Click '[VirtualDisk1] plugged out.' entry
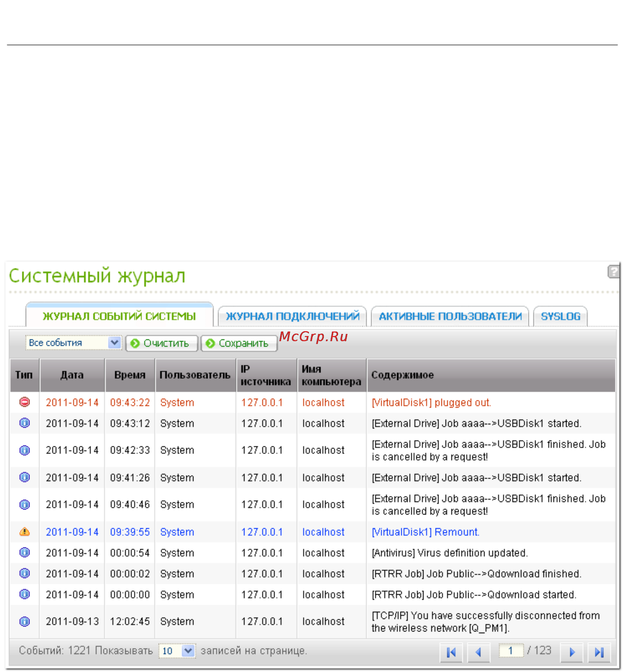The width and height of the screenshot is (623, 672). coord(431,402)
